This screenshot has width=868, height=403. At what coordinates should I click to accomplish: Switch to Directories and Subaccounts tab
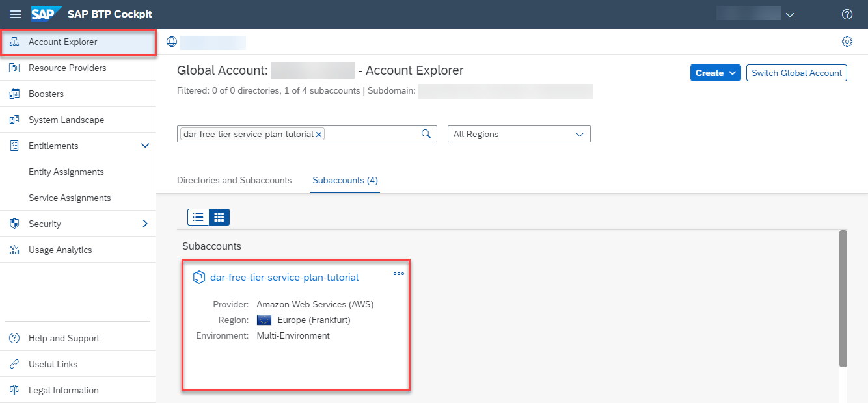[x=234, y=180]
